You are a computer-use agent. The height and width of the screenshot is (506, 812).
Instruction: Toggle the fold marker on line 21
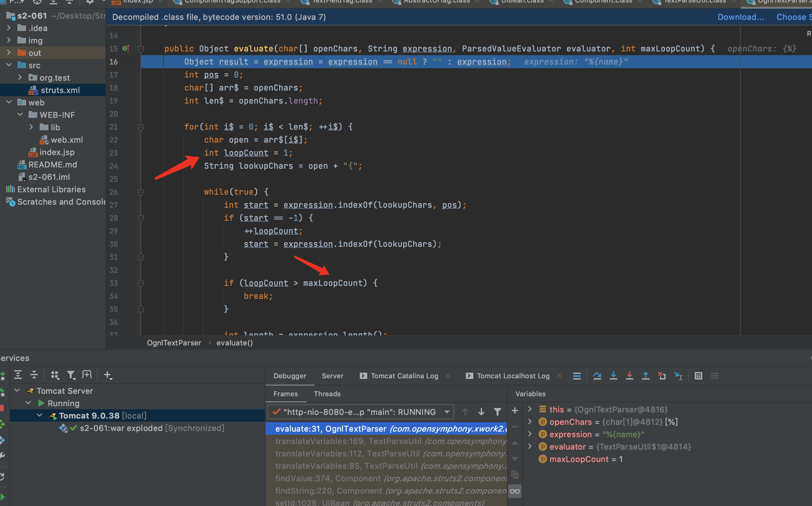pyautogui.click(x=141, y=127)
